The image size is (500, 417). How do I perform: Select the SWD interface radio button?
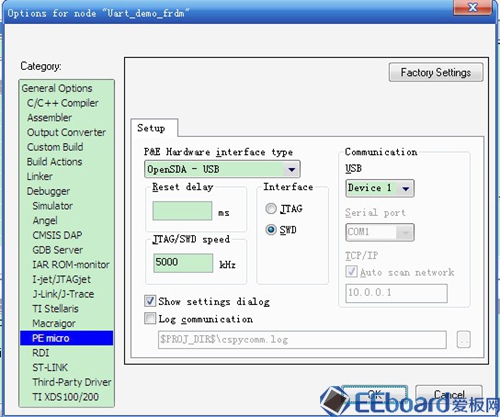(271, 230)
